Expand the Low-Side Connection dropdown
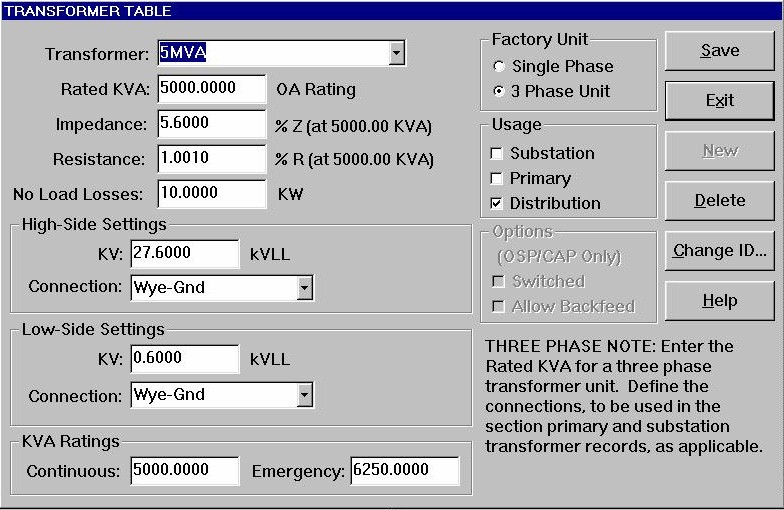Image resolution: width=784 pixels, height=510 pixels. pyautogui.click(x=304, y=395)
